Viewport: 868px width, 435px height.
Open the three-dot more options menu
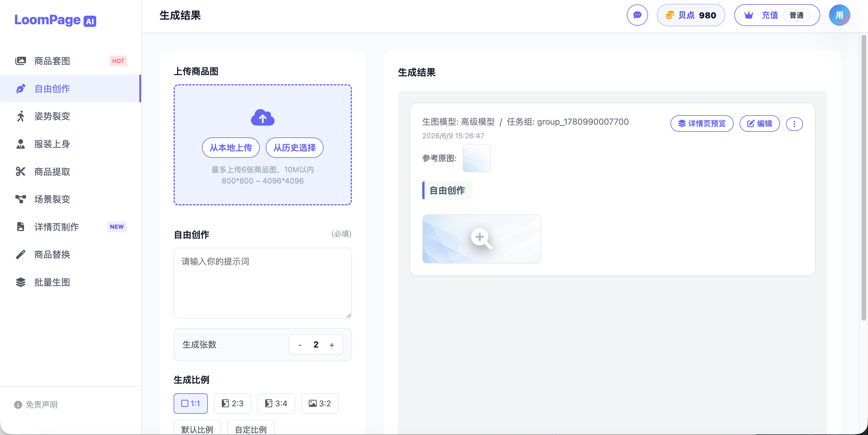794,124
